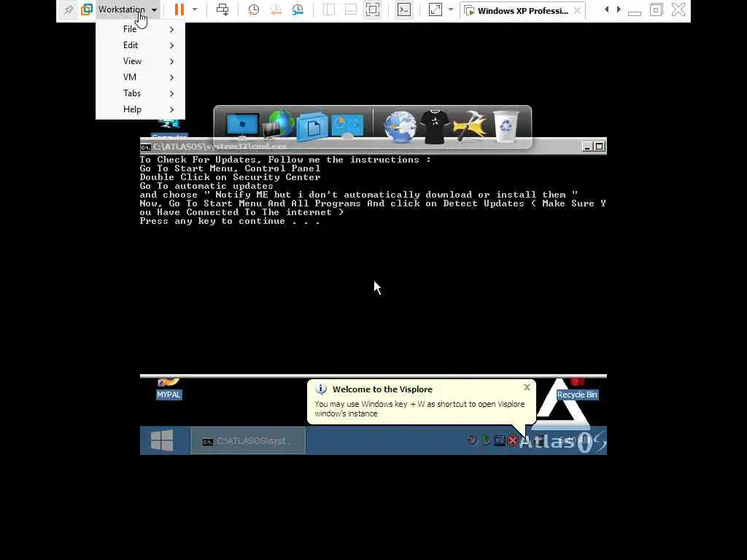Expand File submenu via its chevron arrow
Viewport: 747px width, 560px height.
coord(172,29)
